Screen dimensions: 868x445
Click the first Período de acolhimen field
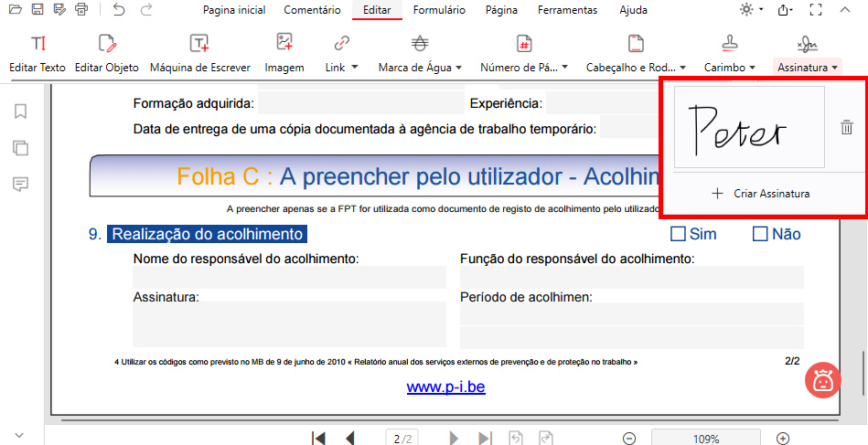[632, 313]
